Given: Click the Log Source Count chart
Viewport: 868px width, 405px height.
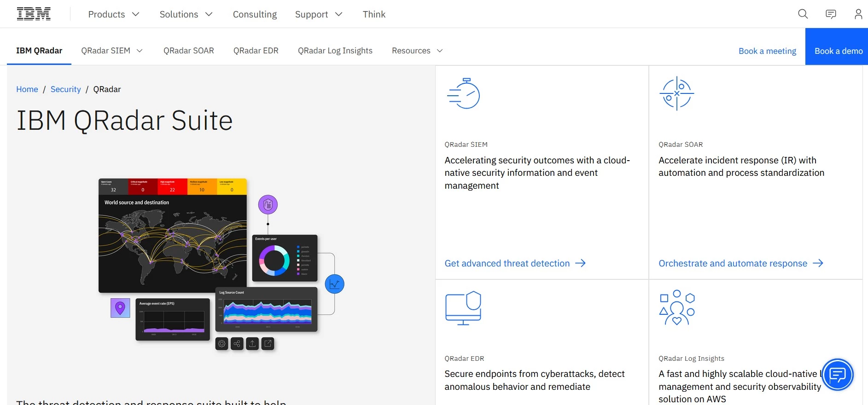Looking at the screenshot, I should [x=267, y=309].
